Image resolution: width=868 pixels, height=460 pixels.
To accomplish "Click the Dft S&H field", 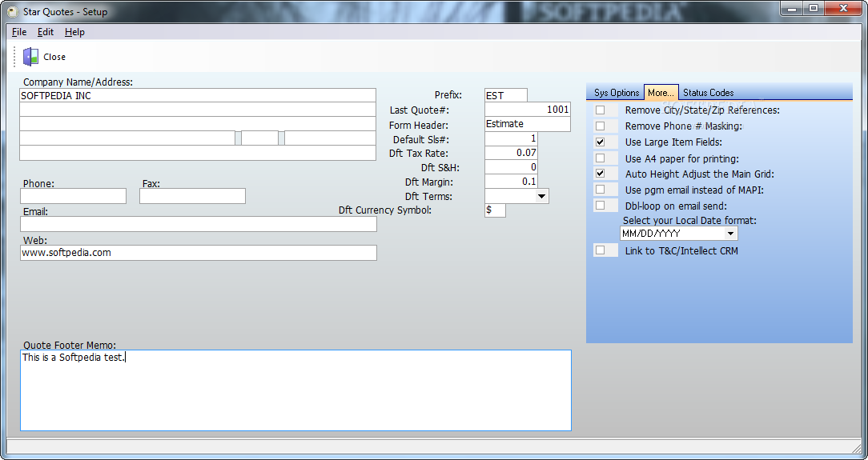I will point(511,167).
